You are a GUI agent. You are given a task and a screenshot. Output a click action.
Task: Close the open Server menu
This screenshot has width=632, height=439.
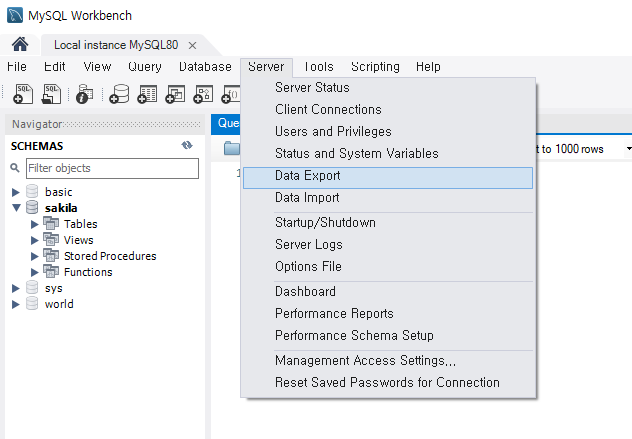(x=266, y=67)
